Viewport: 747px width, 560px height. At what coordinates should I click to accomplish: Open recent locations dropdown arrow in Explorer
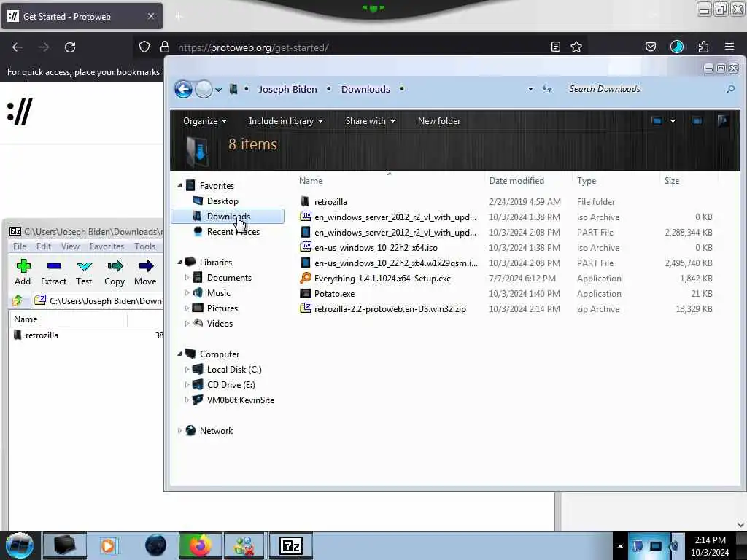pos(219,90)
